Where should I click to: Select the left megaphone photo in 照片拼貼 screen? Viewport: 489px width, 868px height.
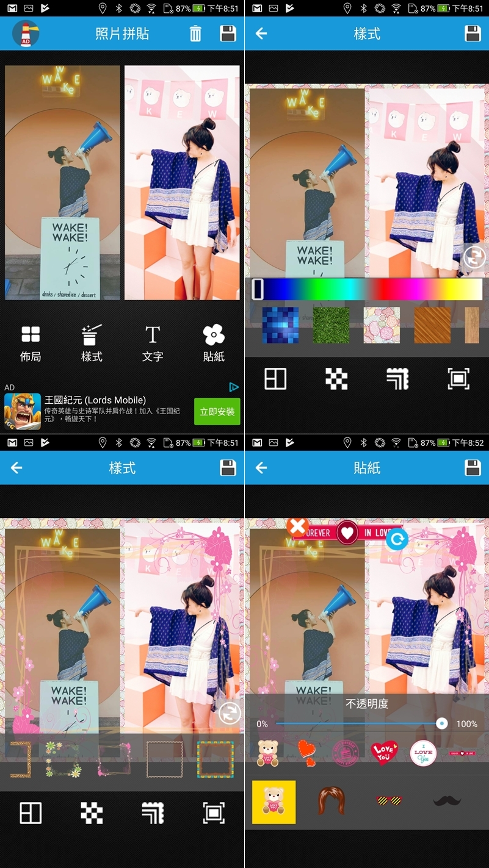pyautogui.click(x=62, y=182)
